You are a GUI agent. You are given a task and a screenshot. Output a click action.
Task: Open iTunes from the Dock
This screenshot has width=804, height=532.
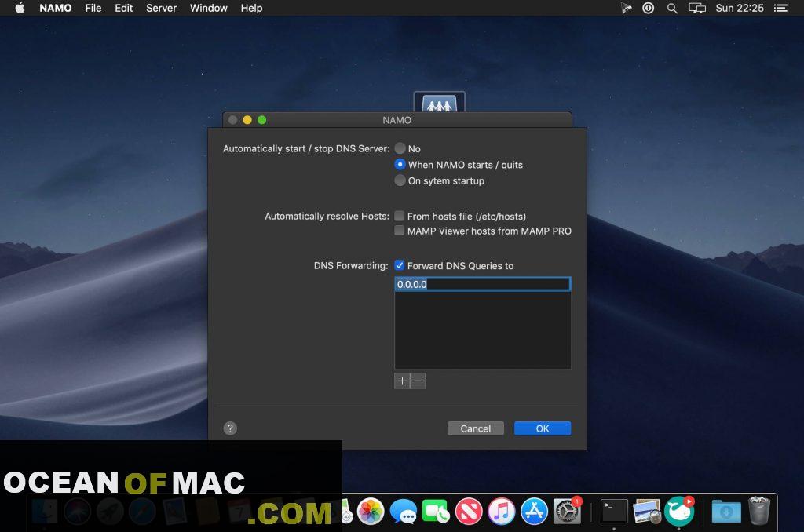[502, 512]
